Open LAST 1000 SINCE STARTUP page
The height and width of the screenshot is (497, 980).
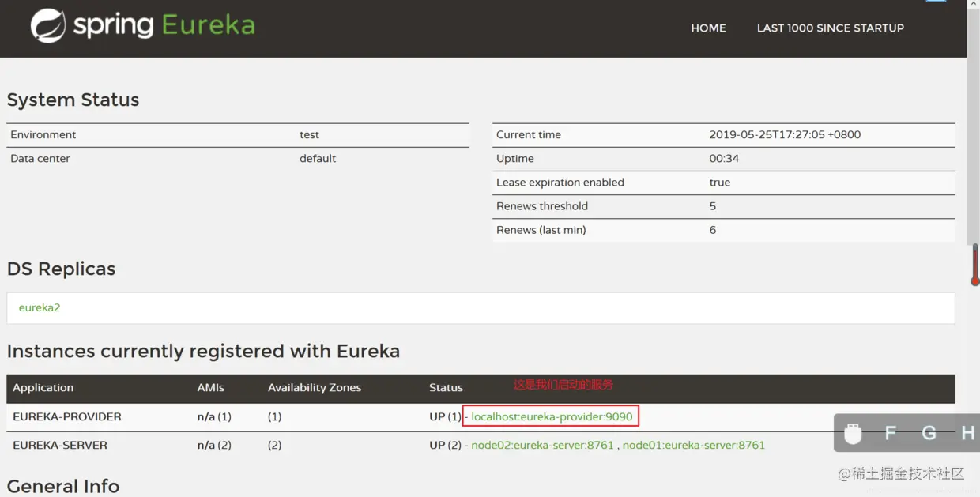pos(830,28)
